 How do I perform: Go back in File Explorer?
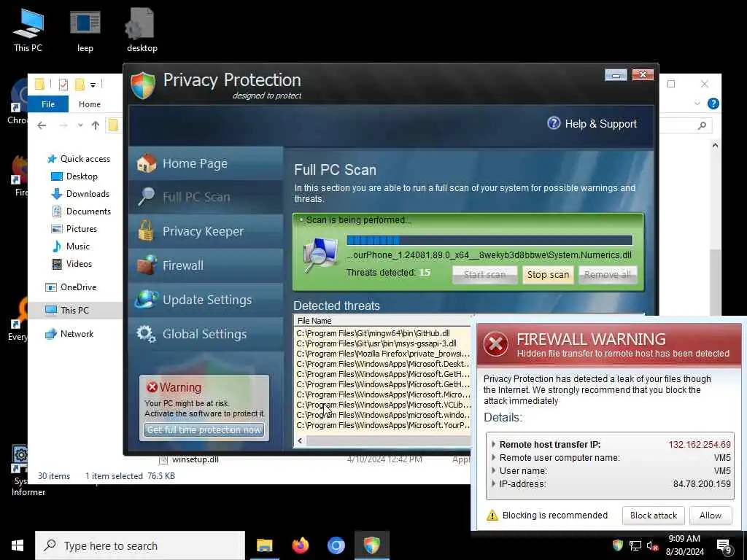(x=42, y=125)
